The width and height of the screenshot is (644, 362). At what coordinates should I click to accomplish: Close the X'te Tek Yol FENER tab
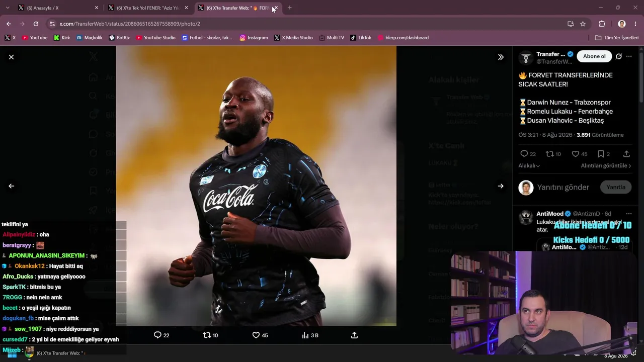pyautogui.click(x=186, y=8)
